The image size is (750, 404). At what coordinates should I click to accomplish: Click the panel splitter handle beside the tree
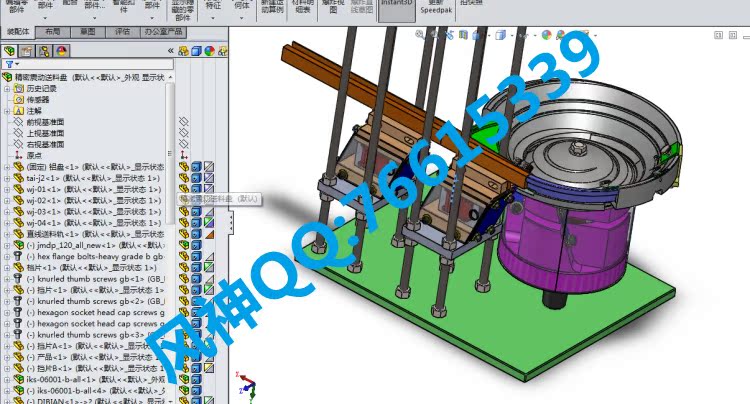pos(231,223)
